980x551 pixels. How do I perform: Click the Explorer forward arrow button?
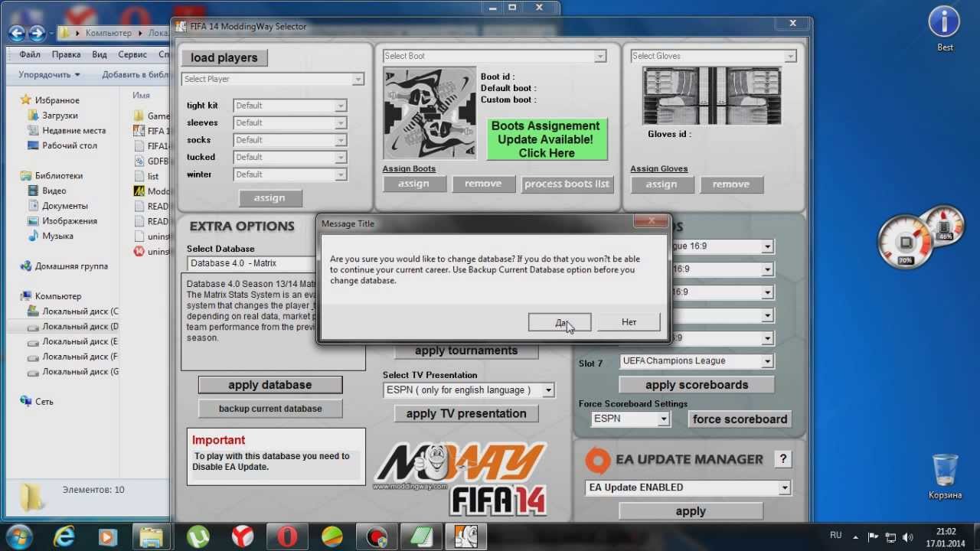[x=36, y=33]
